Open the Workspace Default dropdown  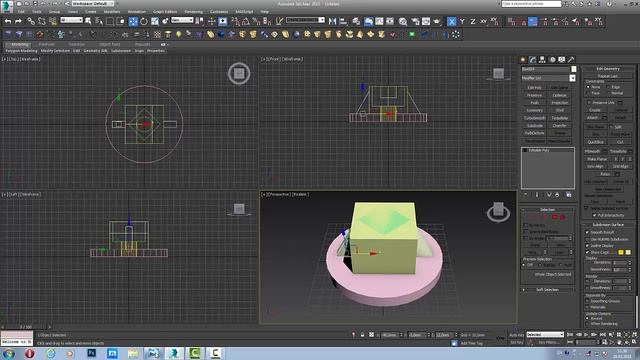pyautogui.click(x=93, y=3)
